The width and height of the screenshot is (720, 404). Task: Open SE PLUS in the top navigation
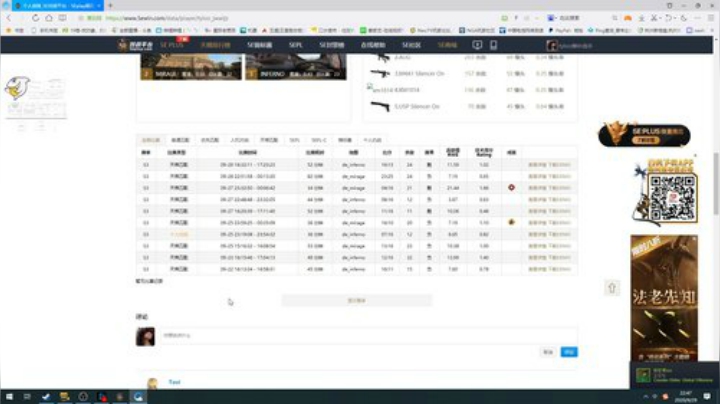pos(172,45)
